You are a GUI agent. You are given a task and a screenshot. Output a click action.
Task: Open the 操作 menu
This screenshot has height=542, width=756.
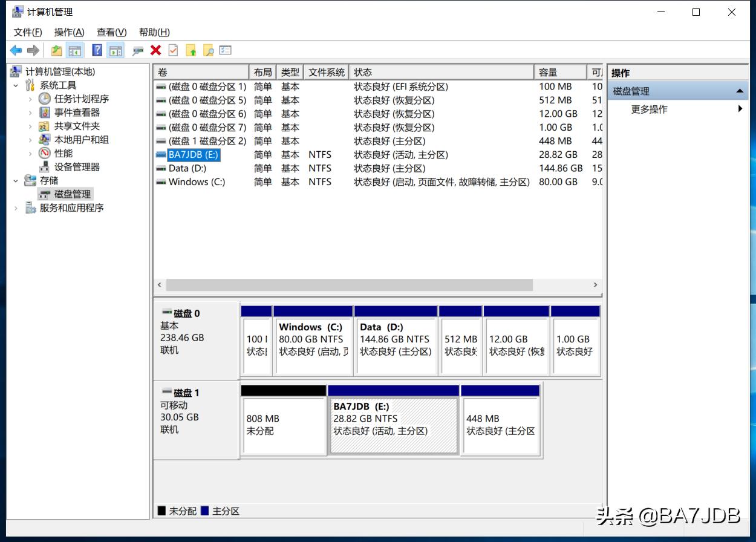[68, 32]
